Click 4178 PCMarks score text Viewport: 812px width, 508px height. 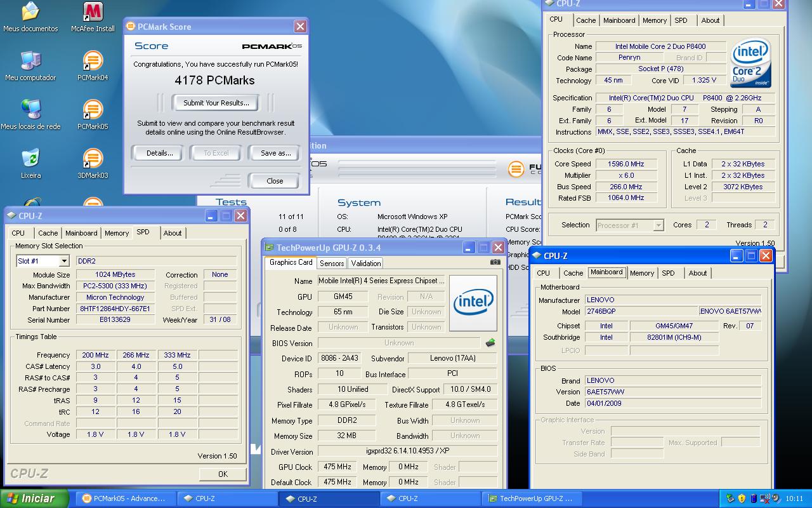tap(214, 81)
